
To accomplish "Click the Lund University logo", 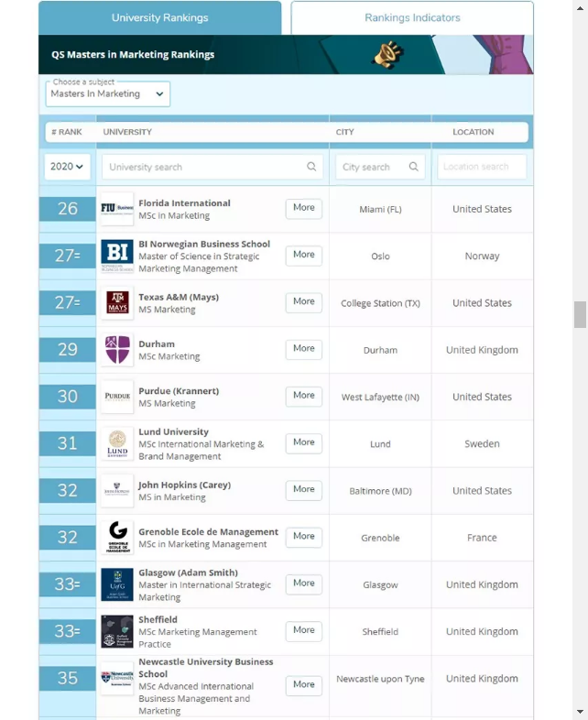I will [117, 443].
